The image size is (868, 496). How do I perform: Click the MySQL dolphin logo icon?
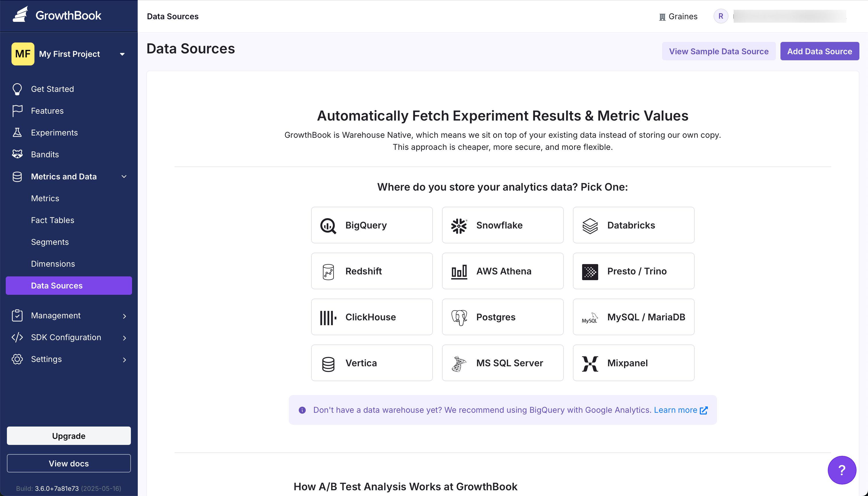pyautogui.click(x=590, y=317)
